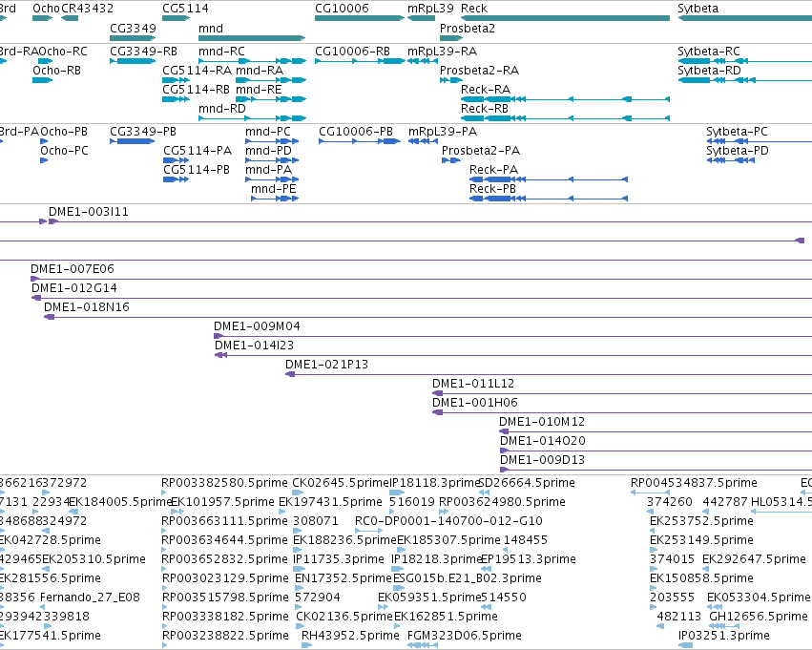This screenshot has width=812, height=650.
Task: Click transcript Sytbeta-RD label
Action: [709, 71]
